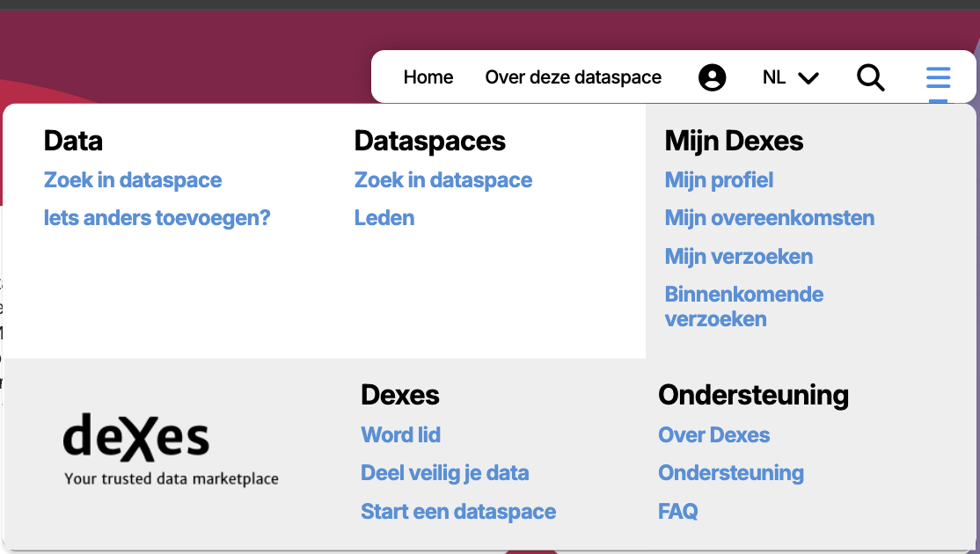
Task: Open Over deze dataspace menu item
Action: coord(573,77)
